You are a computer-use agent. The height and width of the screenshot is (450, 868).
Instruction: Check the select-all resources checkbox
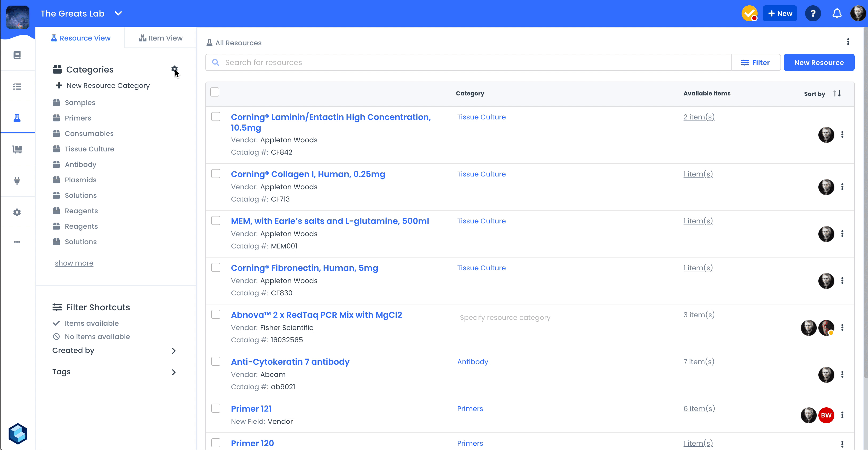pyautogui.click(x=215, y=92)
